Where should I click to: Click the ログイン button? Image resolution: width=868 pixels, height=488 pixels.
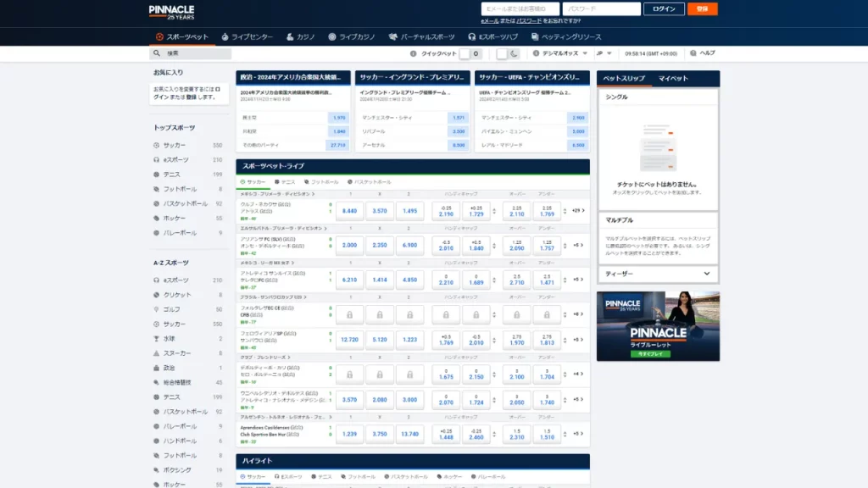664,9
